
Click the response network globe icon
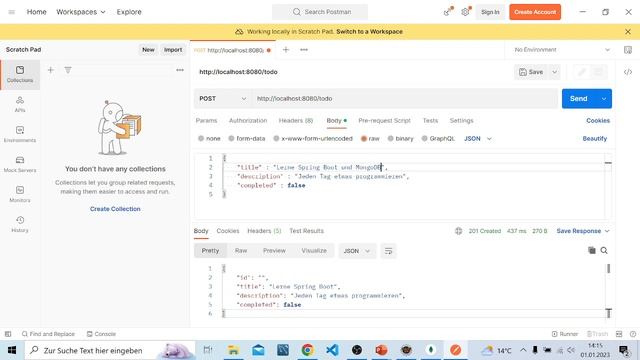pos(458,231)
